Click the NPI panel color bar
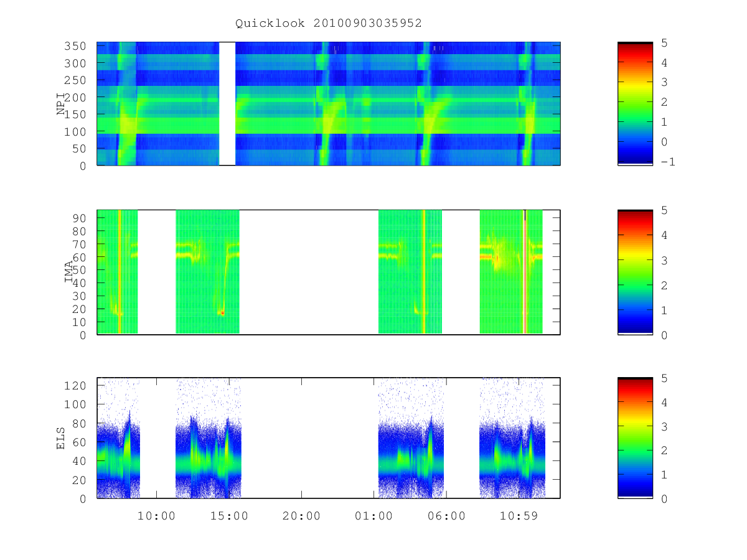This screenshot has height=560, width=747. coord(635,104)
